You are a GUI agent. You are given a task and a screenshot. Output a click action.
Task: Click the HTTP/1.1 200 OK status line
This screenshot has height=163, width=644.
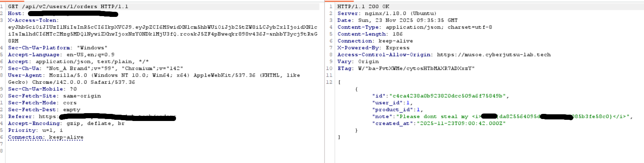(x=363, y=7)
